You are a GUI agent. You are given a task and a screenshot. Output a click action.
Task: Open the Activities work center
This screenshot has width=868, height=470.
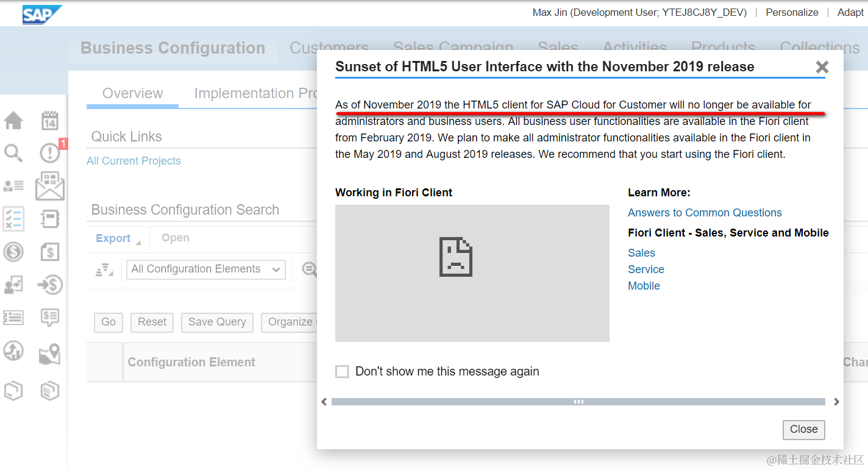point(635,48)
